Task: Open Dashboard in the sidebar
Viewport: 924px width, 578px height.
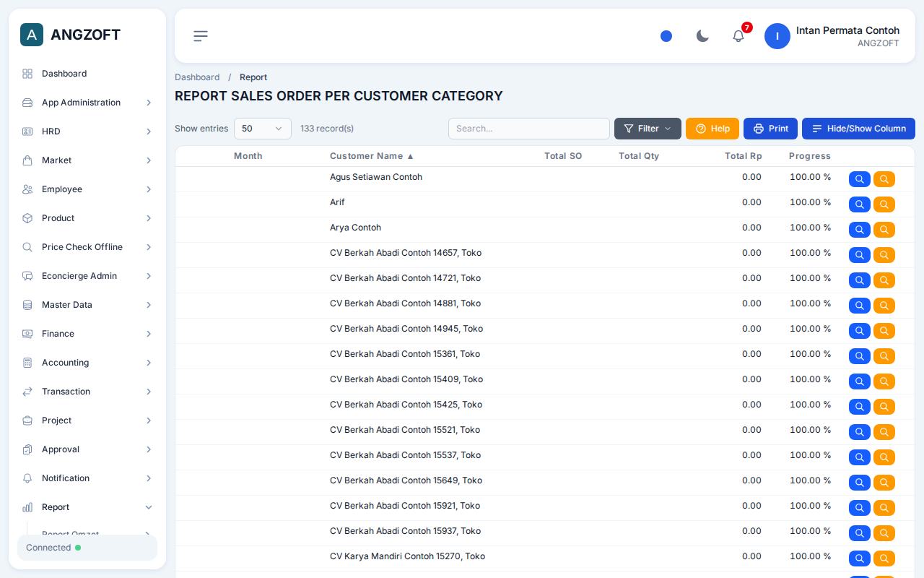Action: coord(87,74)
